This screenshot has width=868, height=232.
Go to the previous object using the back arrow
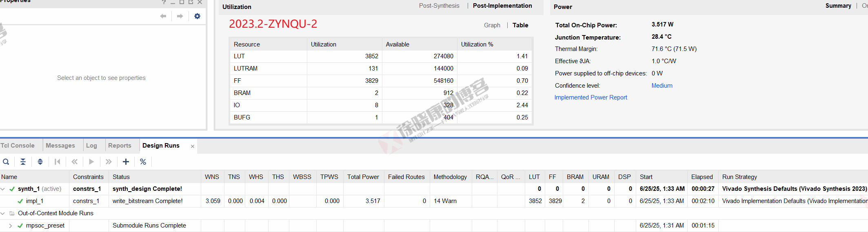pyautogui.click(x=163, y=16)
